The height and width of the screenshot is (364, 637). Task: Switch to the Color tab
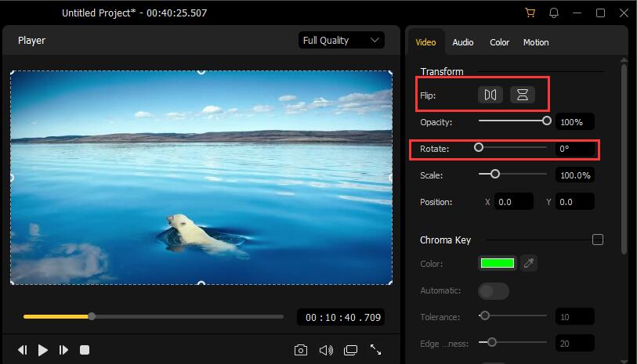tap(499, 42)
